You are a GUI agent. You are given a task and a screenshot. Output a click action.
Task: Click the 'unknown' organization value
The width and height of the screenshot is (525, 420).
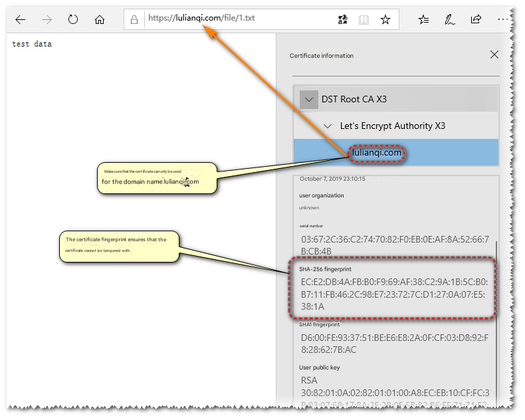click(309, 207)
